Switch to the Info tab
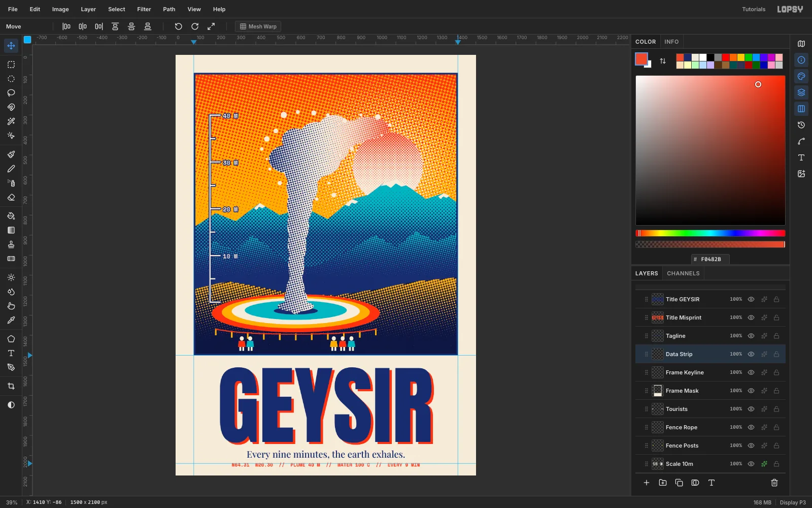Image resolution: width=812 pixels, height=508 pixels. click(x=671, y=42)
